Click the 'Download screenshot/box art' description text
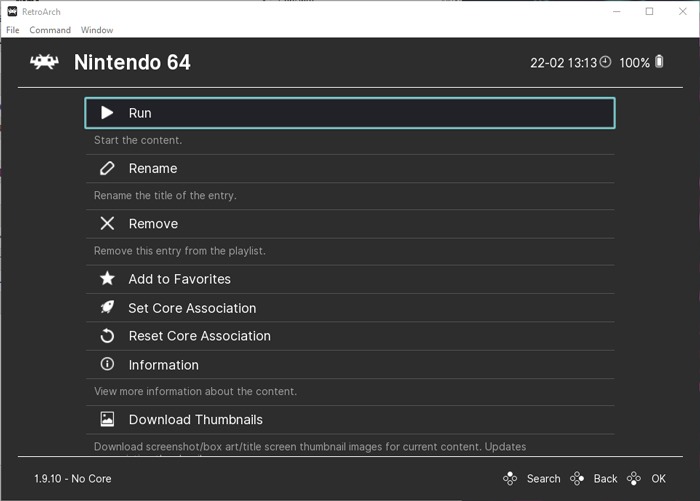Screen dimensions: 700x501 pyautogui.click(x=310, y=447)
